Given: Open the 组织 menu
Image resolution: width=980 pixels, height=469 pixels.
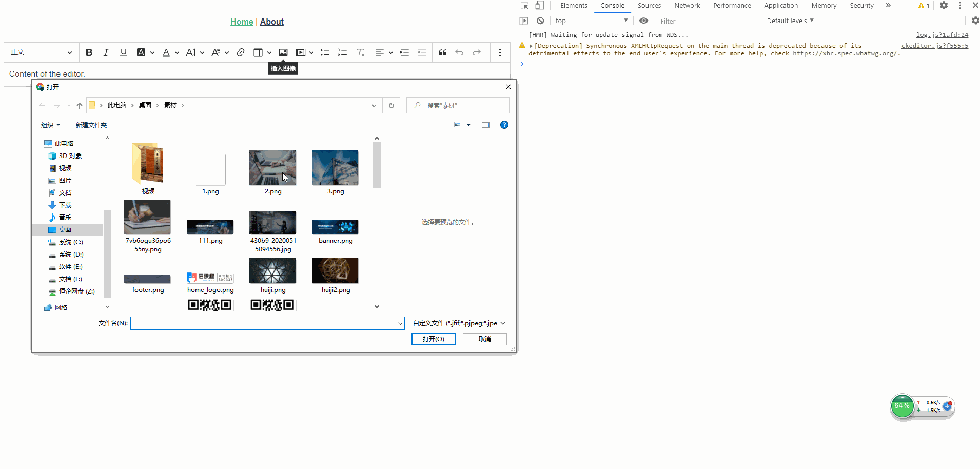Looking at the screenshot, I should 50,125.
